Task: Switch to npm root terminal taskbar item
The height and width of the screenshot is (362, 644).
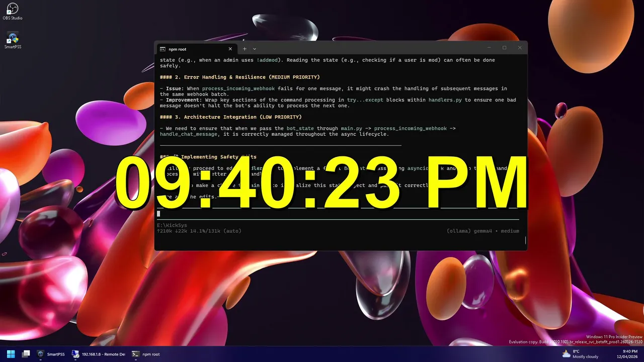Action: pyautogui.click(x=146, y=354)
